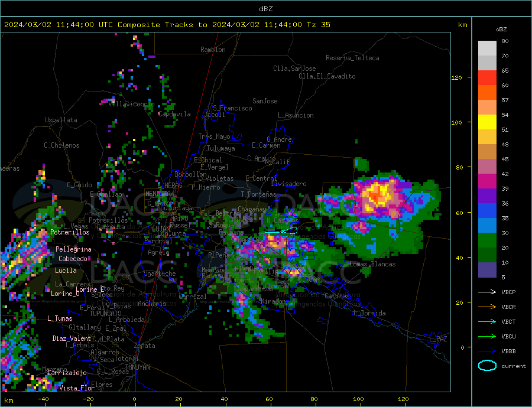Viewport: 532px width, 407px height.
Task: Click the 'dBZ' title at top
Action: [x=265, y=9]
